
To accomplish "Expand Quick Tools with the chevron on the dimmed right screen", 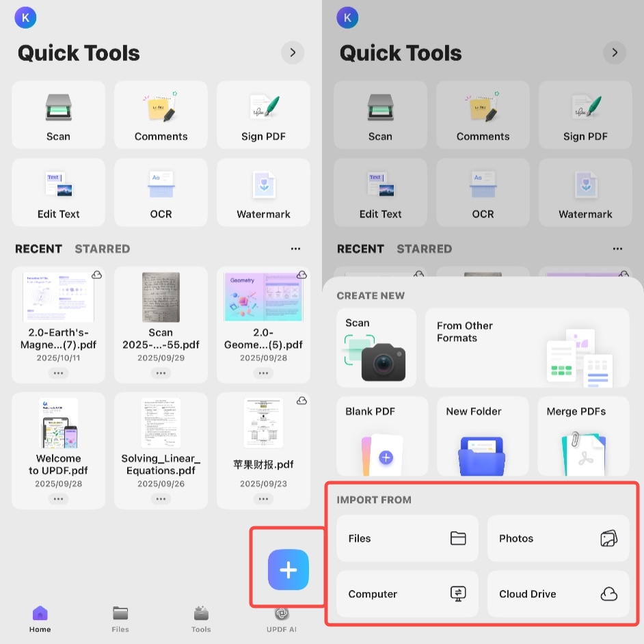I will (x=615, y=53).
